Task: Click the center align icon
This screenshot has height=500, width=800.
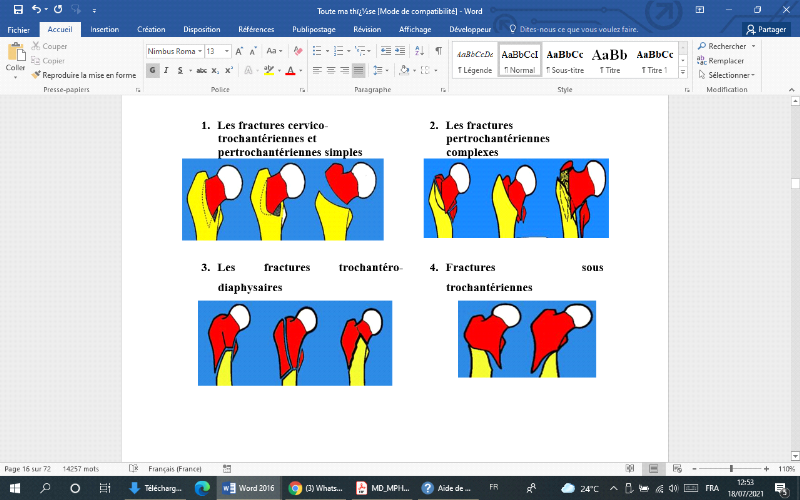Action: 330,70
